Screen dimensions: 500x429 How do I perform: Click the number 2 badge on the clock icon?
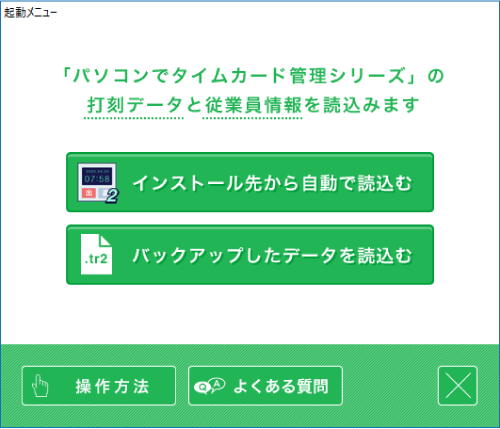pos(112,196)
